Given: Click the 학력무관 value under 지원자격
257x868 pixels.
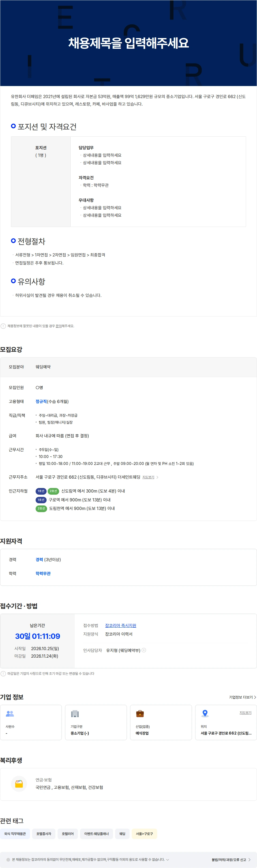Looking at the screenshot, I should 43,573.
